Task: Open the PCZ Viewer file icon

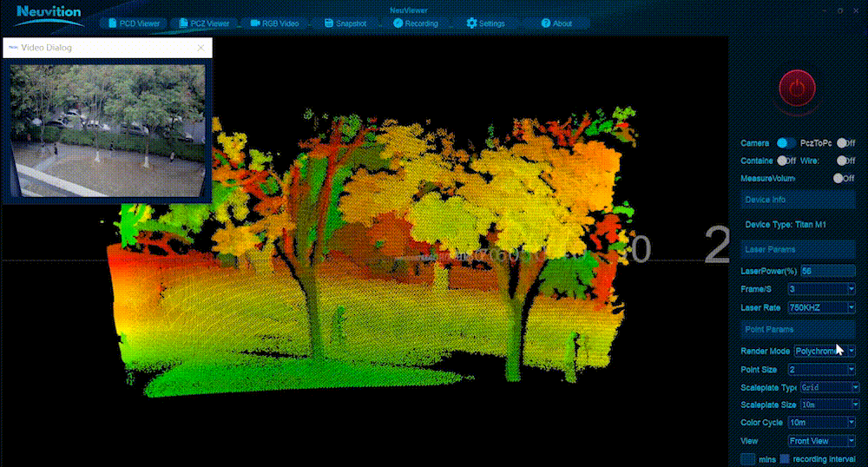Action: tap(181, 23)
